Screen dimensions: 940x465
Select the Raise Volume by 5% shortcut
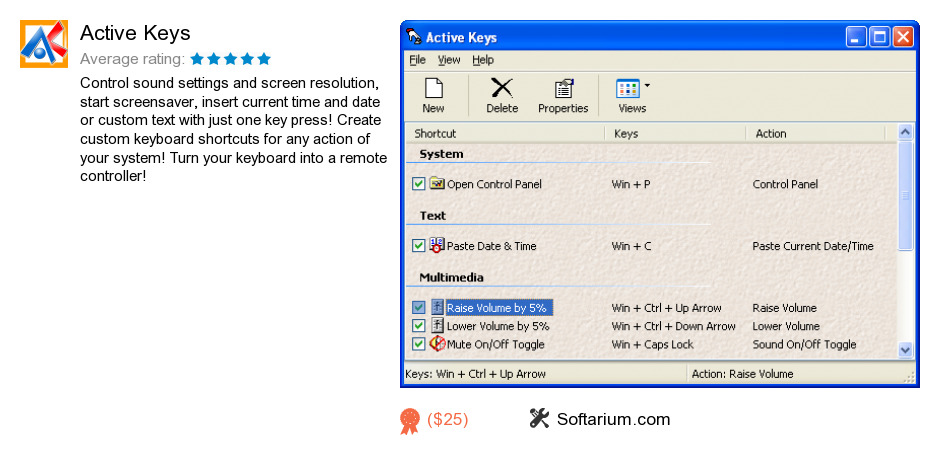point(499,308)
